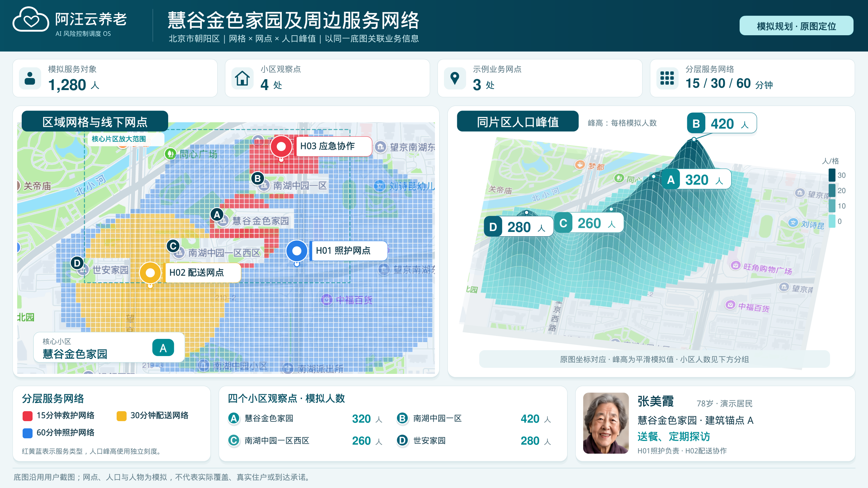The image size is (868, 488).
Task: Click the H03 应急协作 label on map
Action: point(334,146)
